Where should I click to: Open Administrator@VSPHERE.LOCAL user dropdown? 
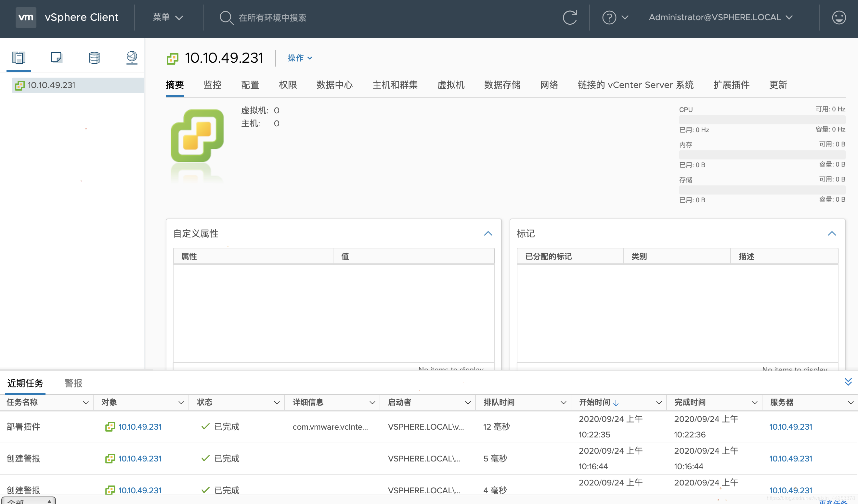point(721,17)
